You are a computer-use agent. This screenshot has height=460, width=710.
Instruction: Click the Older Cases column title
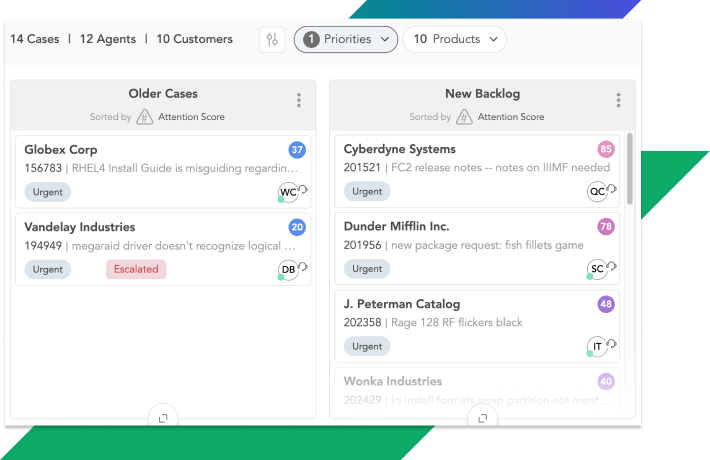[163, 94]
